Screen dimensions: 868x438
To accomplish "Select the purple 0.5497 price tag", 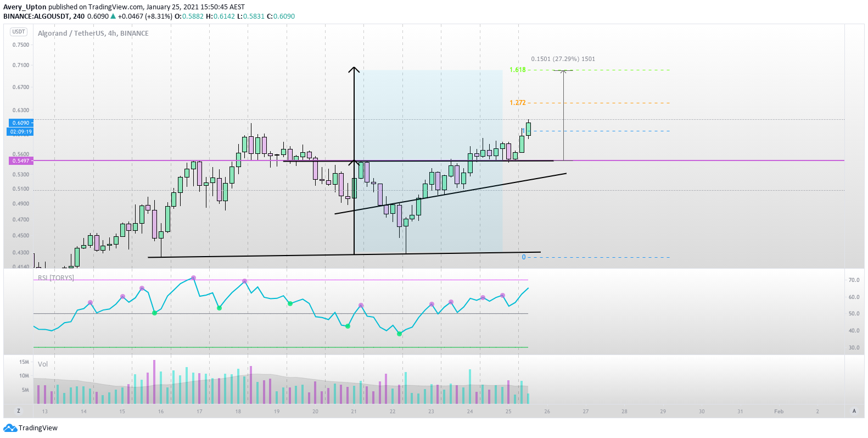I will [x=21, y=161].
